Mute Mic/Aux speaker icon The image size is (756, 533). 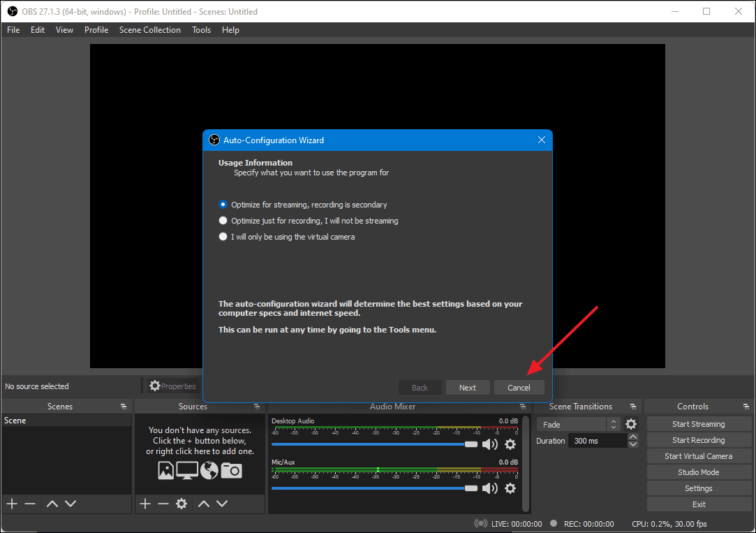(x=490, y=488)
